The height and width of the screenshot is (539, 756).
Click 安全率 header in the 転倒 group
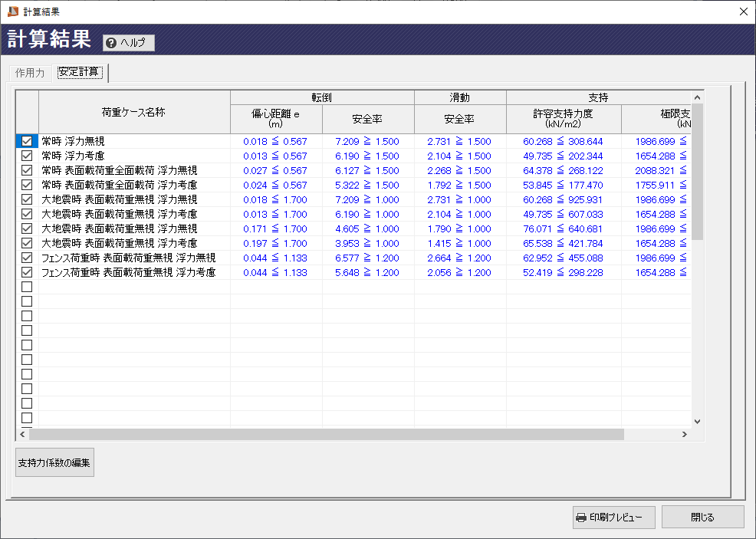(x=368, y=119)
